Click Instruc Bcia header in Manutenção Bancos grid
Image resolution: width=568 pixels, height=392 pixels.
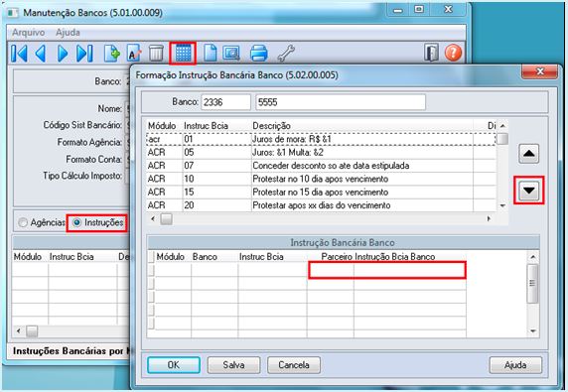[x=71, y=257]
